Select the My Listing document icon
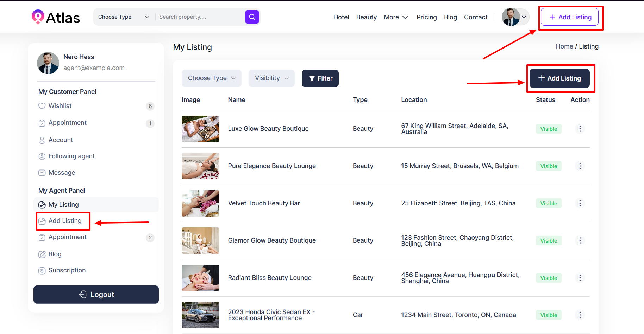 tap(42, 205)
